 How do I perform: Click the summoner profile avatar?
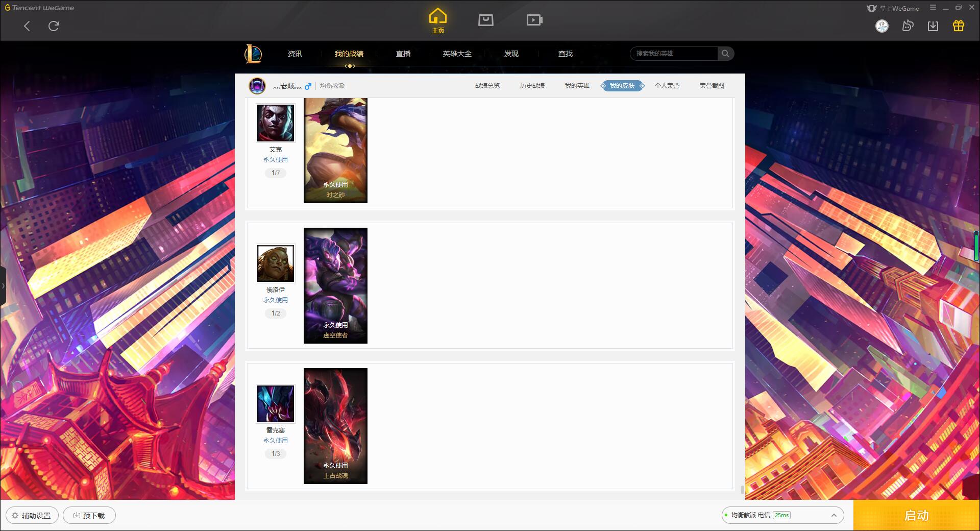[x=257, y=86]
